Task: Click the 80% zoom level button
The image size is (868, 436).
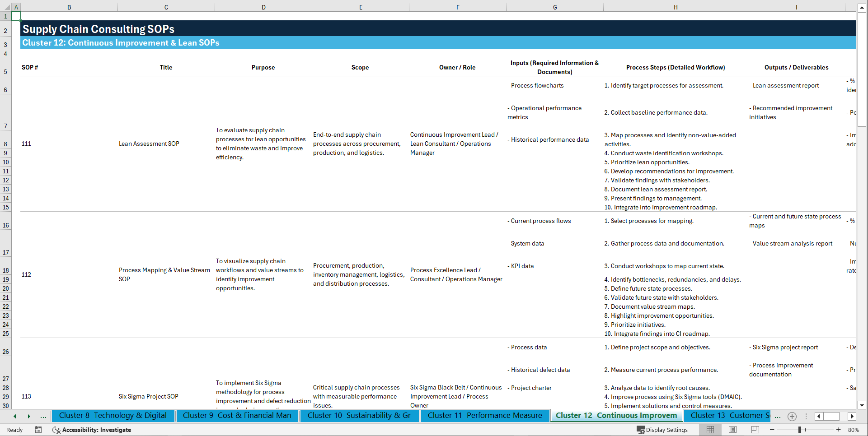Action: [x=854, y=430]
